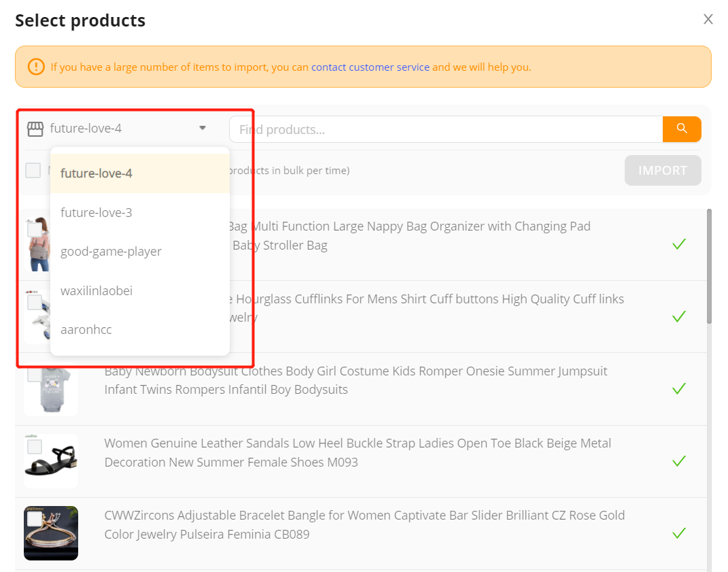Click green checkmark for Baby Newborn Bodysuit
728x572 pixels.
click(679, 388)
